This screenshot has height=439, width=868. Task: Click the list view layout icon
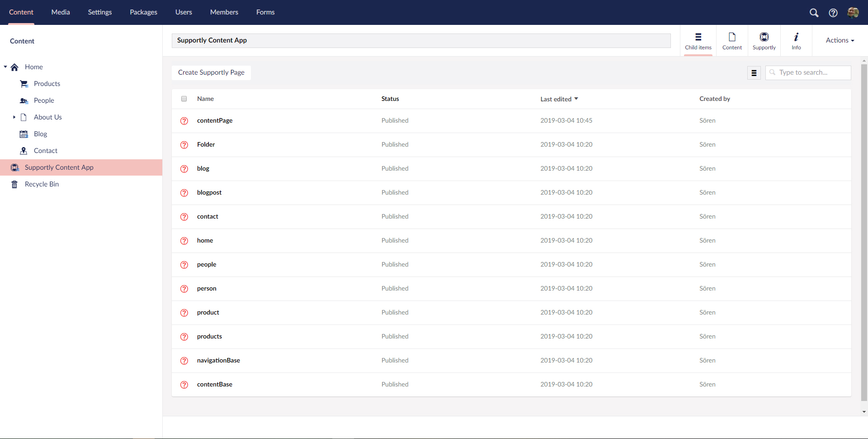point(754,73)
